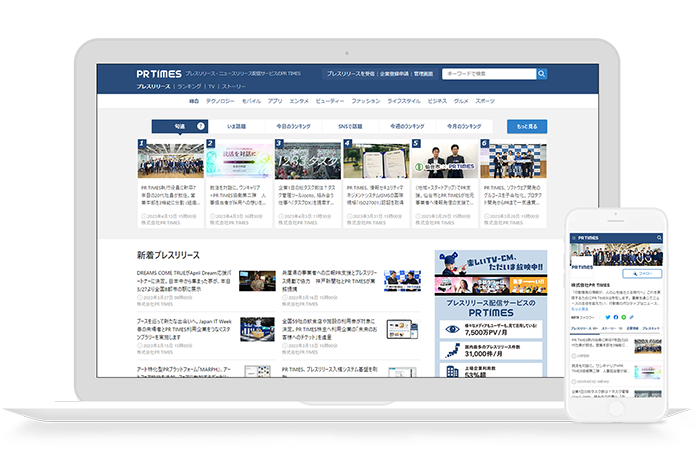The image size is (700, 467).
Task: Open the DREAMS COME TRUE press release
Action: tap(184, 281)
